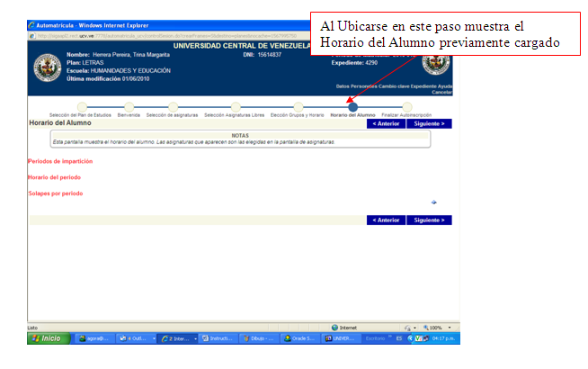Select the Elección Grupos y Horario step circle

point(298,107)
